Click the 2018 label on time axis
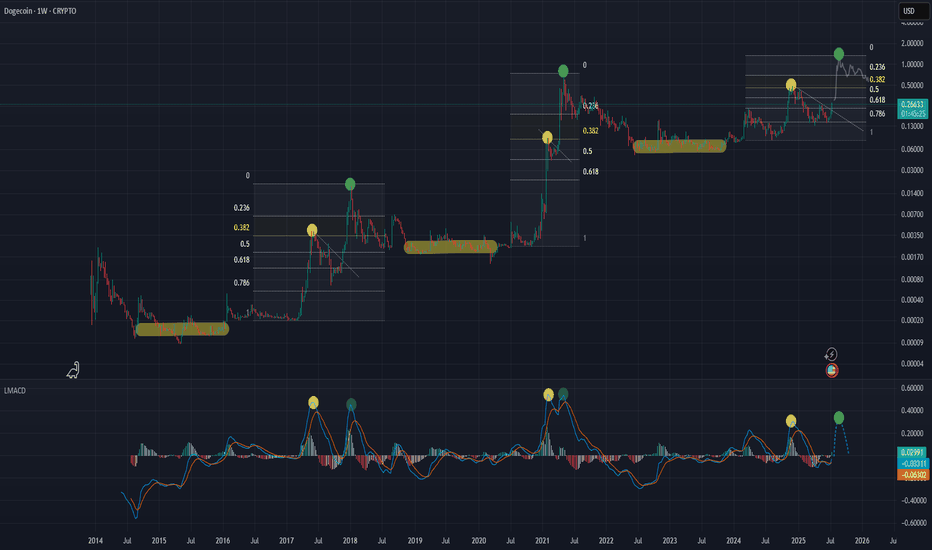 click(x=350, y=540)
